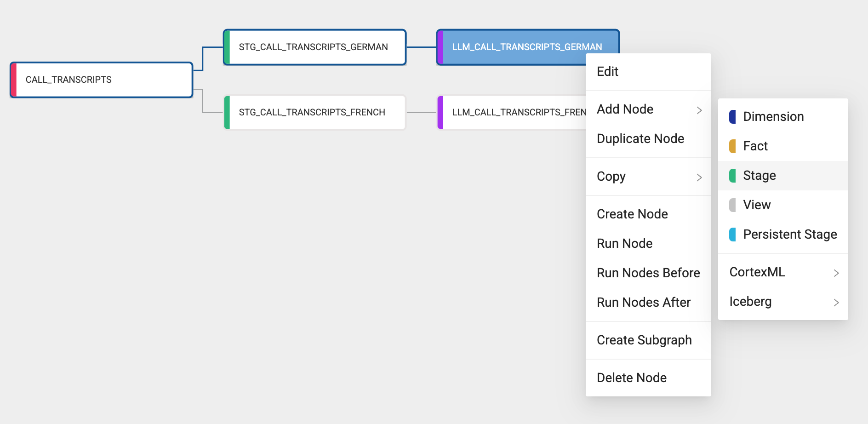Expand the CortexML submenu
868x424 pixels.
(x=783, y=272)
